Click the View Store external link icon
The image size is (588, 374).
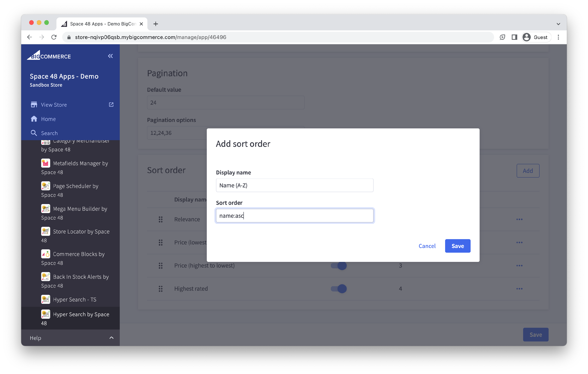click(111, 104)
